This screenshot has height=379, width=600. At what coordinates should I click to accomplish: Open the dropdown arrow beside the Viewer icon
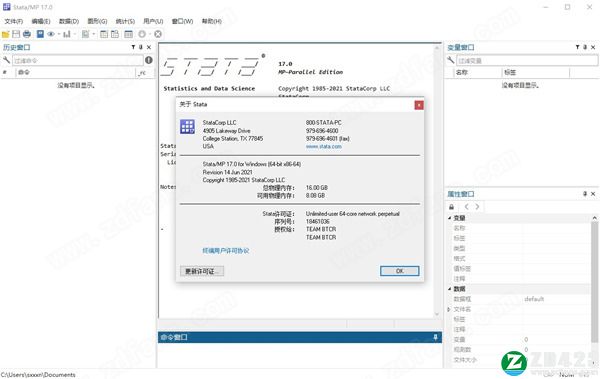pyautogui.click(x=59, y=34)
